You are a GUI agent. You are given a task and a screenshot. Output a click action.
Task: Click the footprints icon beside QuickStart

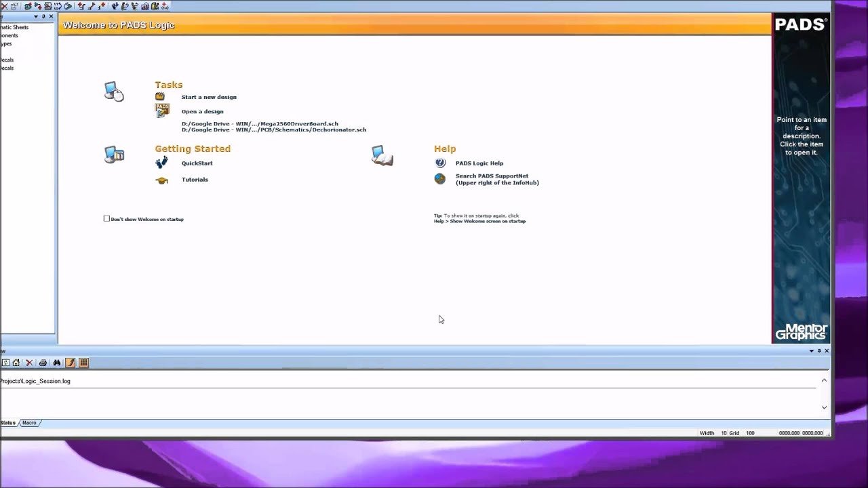click(161, 163)
